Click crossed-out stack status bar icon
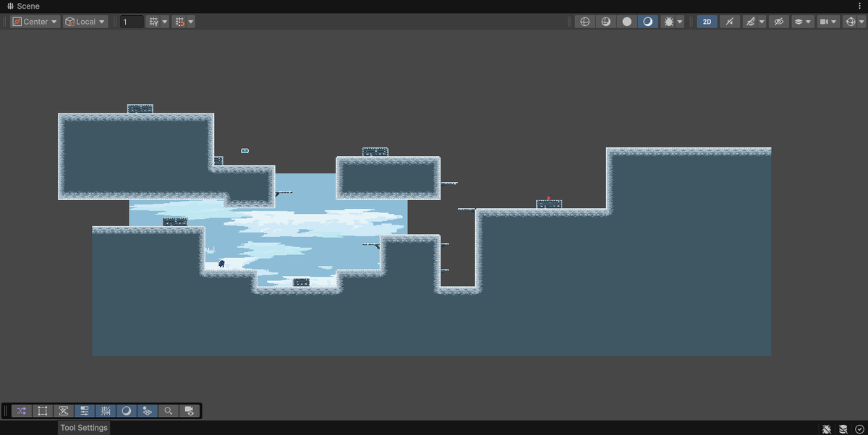This screenshot has height=435, width=868. 843,429
